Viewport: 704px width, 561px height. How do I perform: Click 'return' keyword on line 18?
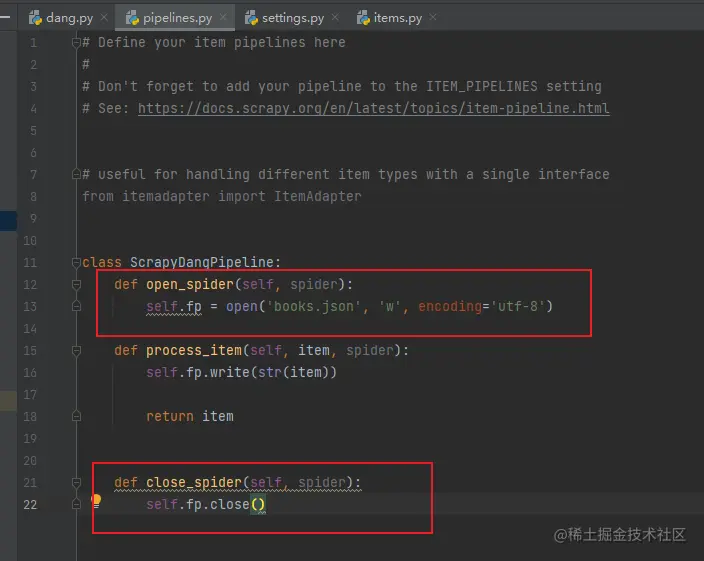coord(170,416)
